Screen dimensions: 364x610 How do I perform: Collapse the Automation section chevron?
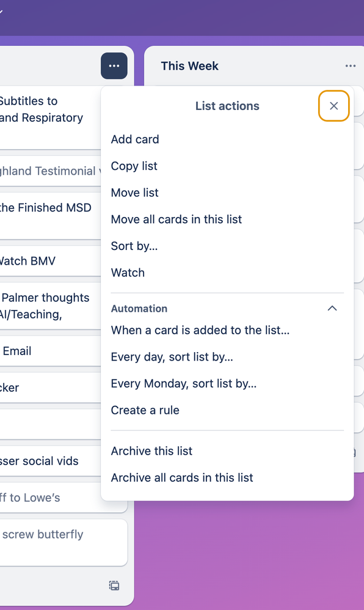point(332,308)
